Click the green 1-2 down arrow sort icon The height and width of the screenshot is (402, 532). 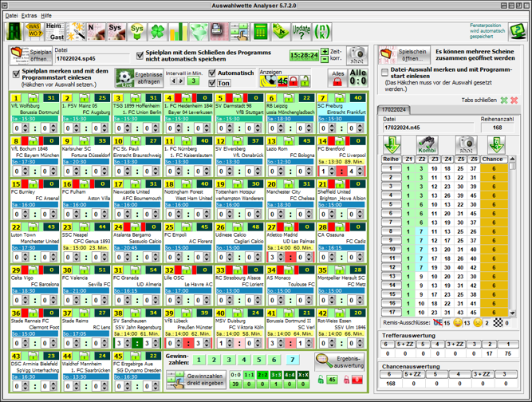(x=392, y=144)
